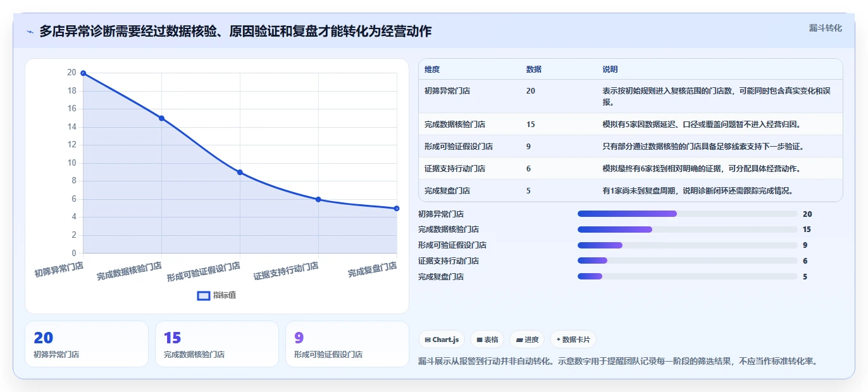Click the Chart.js chip

point(442,340)
